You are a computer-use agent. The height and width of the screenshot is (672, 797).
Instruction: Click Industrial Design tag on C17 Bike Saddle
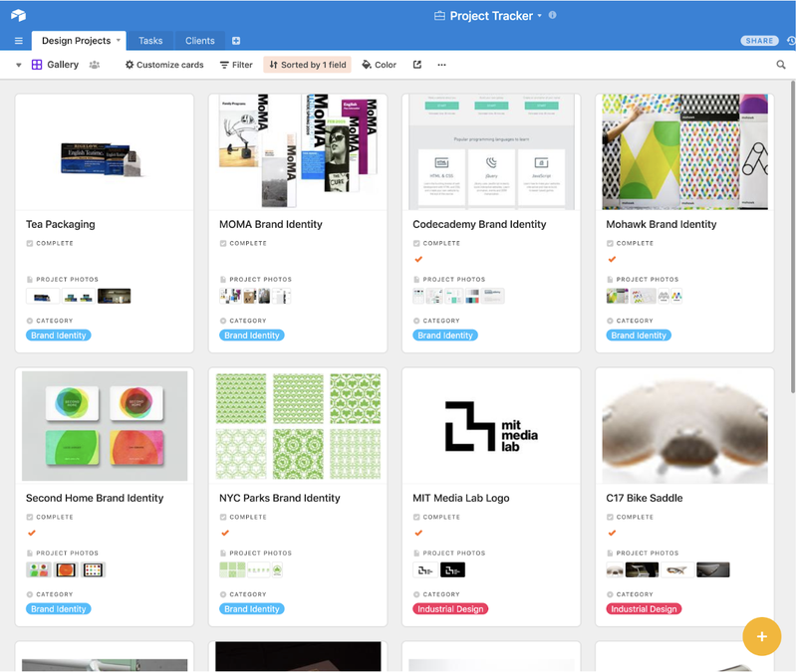point(644,608)
